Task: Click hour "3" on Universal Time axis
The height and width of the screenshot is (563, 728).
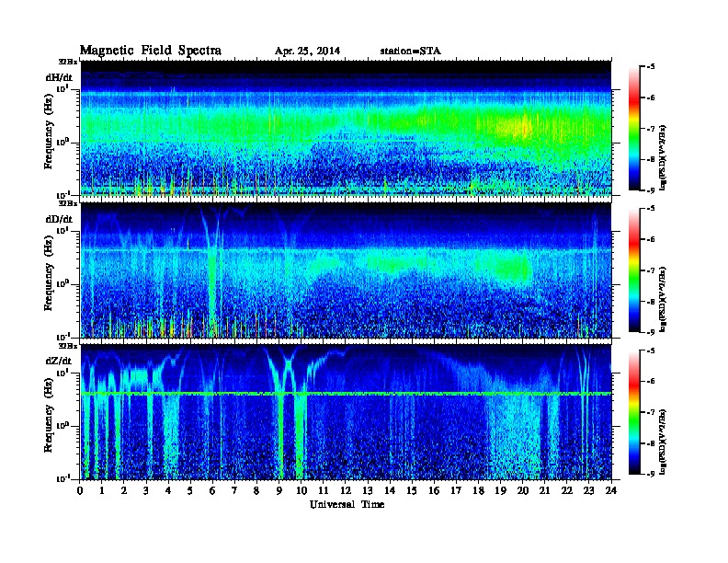Action: [x=146, y=490]
